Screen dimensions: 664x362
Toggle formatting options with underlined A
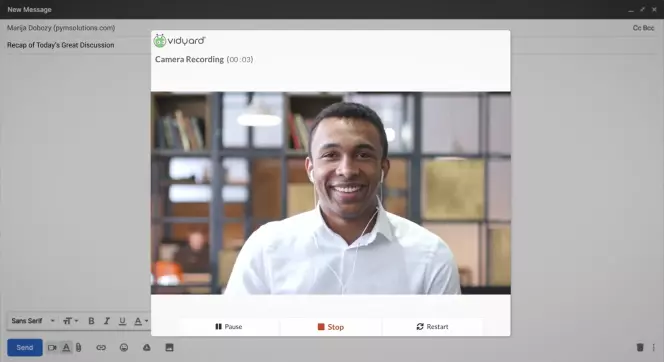[66, 348]
